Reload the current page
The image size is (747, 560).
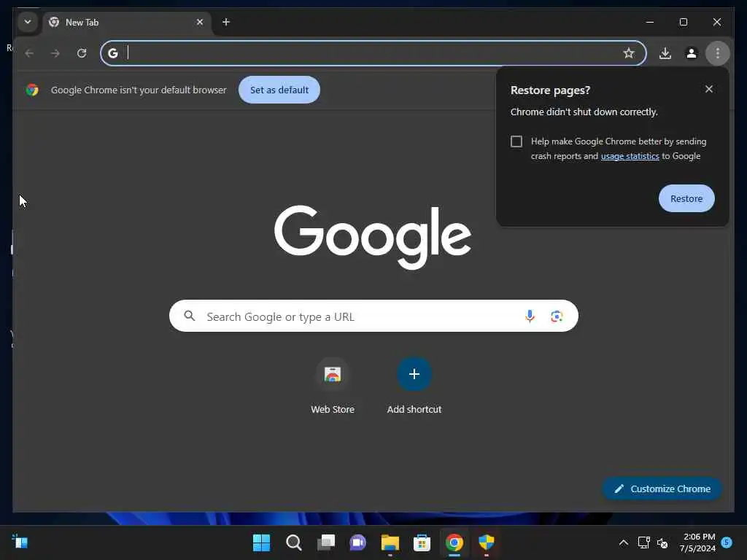[82, 53]
